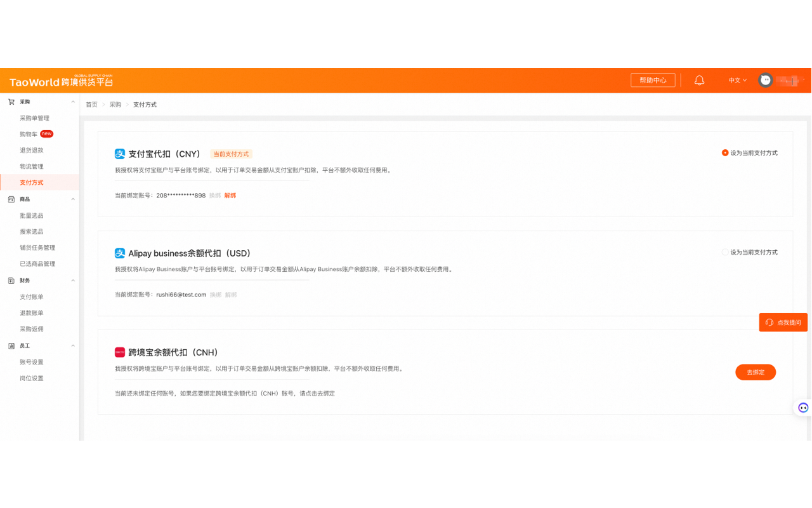Screen dimensions: 812x508
Task: Click the 支付宝代扣（CNY）heading
Action: pyautogui.click(x=165, y=154)
